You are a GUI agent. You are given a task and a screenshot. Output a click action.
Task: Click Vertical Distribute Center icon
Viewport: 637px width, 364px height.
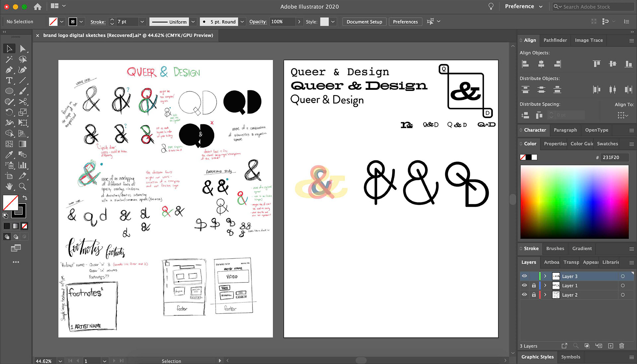[x=541, y=90]
